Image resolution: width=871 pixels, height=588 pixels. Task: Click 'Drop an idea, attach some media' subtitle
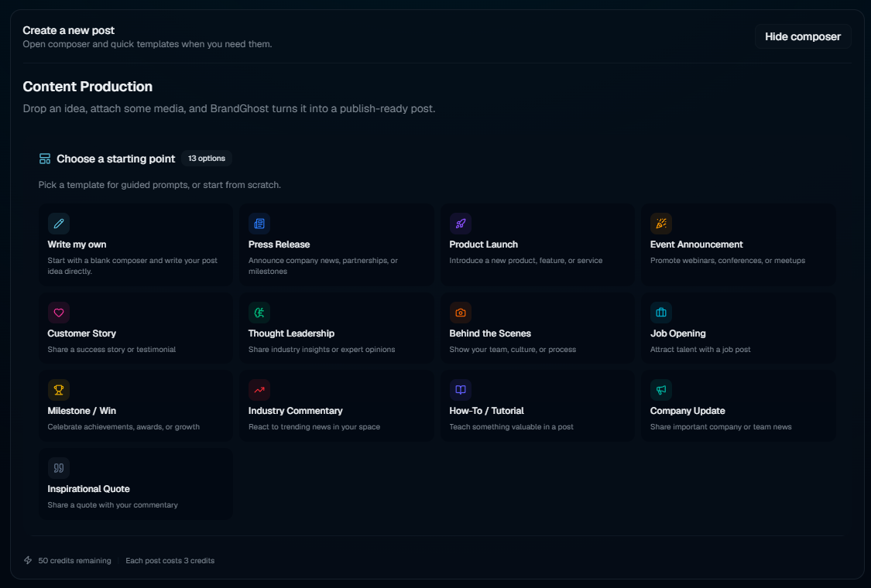229,109
